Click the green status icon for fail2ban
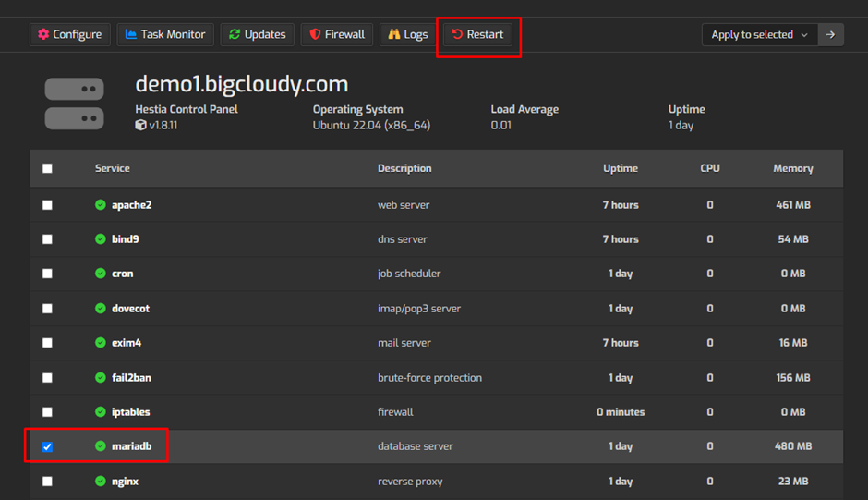 (x=101, y=377)
